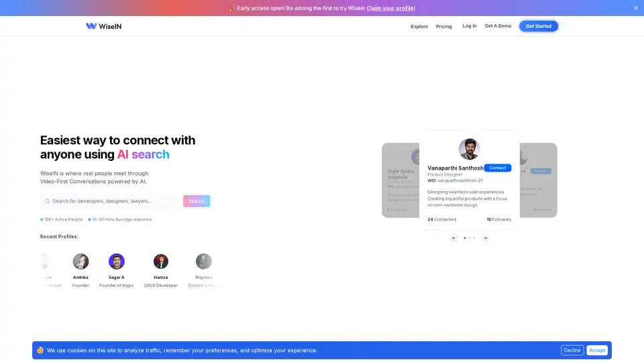Open the Pricing page
644x362 pixels.
(443, 27)
